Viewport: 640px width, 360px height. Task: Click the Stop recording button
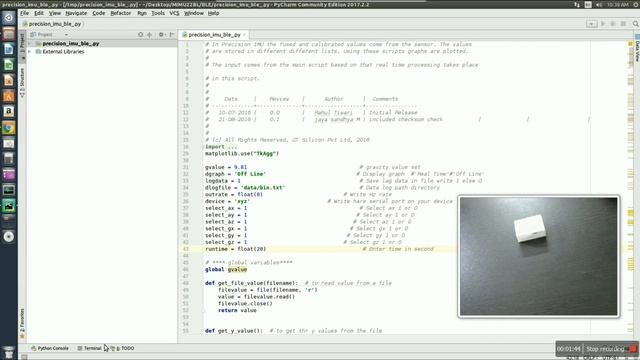pyautogui.click(x=611, y=349)
